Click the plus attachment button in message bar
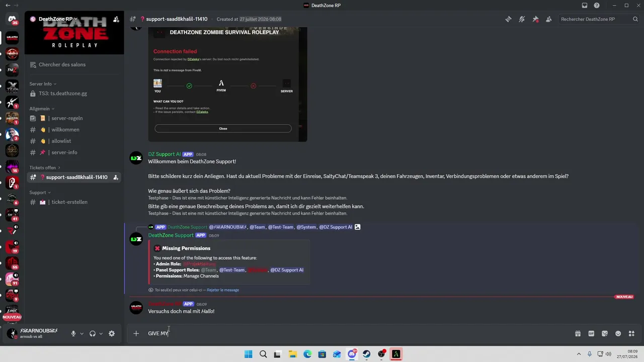The image size is (644, 362). click(x=136, y=333)
